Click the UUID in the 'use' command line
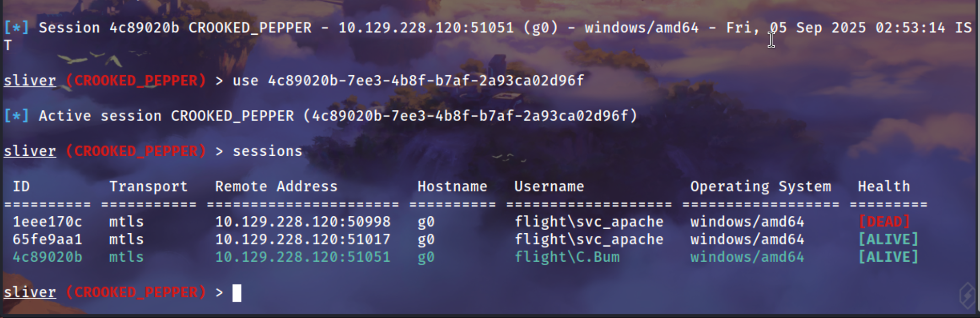The width and height of the screenshot is (980, 318). click(x=426, y=81)
